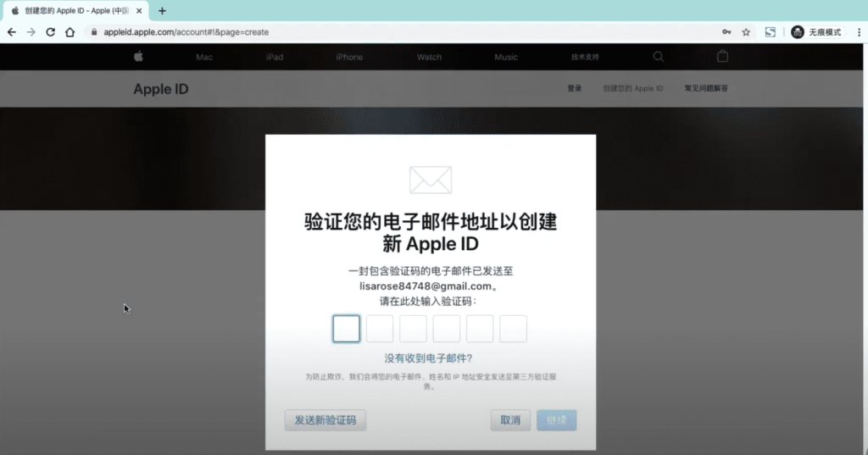The width and height of the screenshot is (868, 455).
Task: Focus the fifth verification code box
Action: pos(480,329)
